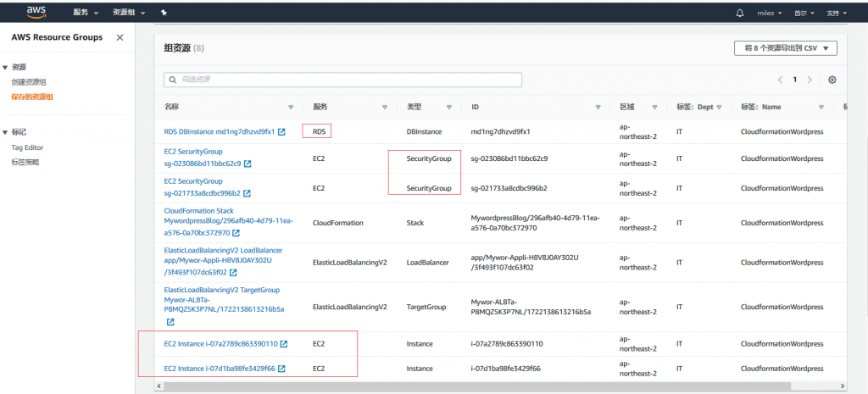Click the AWS logo home icon

pos(36,12)
